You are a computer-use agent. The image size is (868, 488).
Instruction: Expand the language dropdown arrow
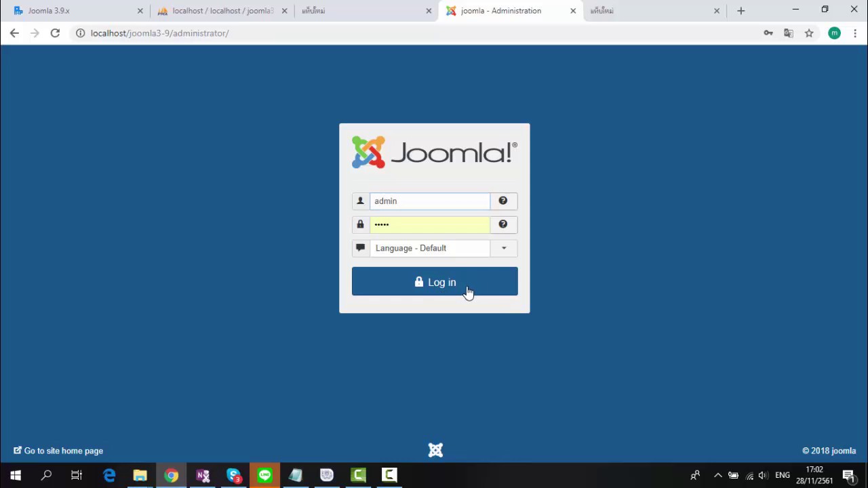click(504, 248)
